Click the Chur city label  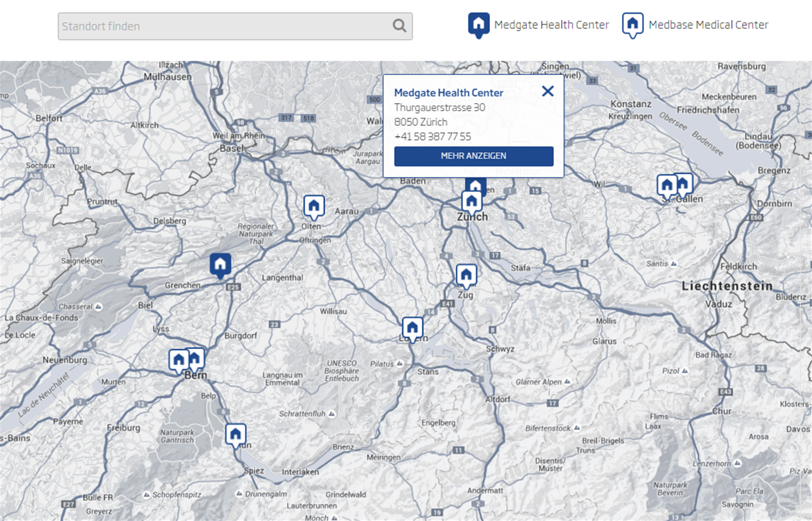point(722,411)
